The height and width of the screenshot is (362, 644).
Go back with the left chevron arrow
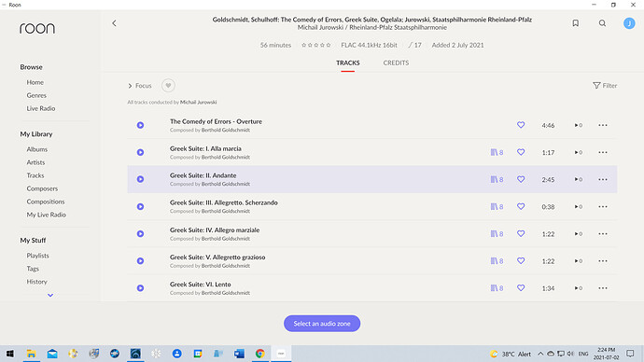[x=114, y=23]
